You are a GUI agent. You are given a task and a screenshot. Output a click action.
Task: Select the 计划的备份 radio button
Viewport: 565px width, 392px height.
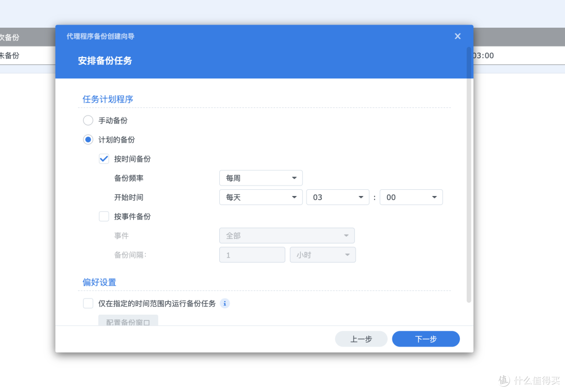[88, 140]
